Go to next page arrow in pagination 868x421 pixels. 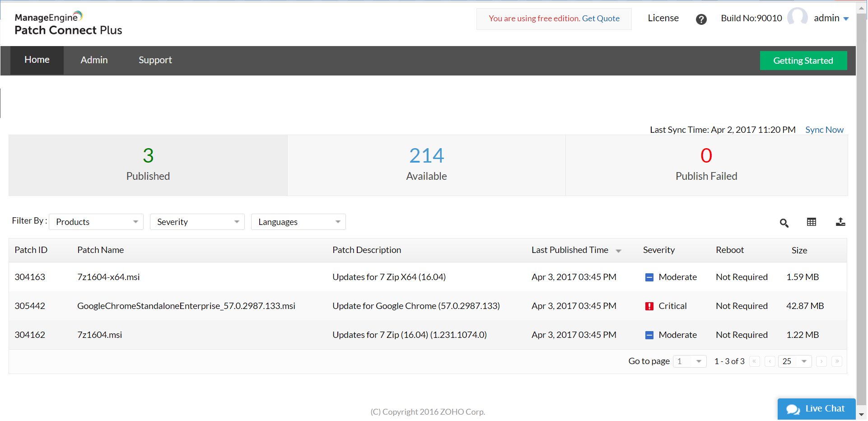pyautogui.click(x=822, y=362)
